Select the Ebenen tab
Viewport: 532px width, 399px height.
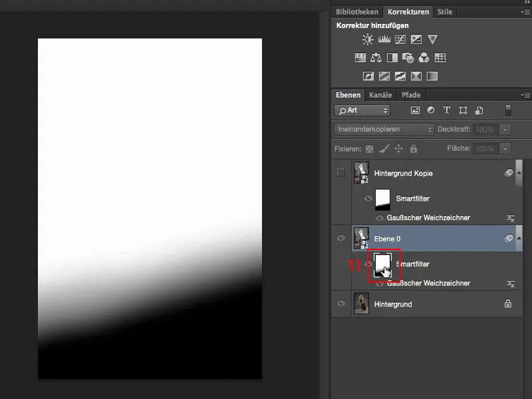348,95
